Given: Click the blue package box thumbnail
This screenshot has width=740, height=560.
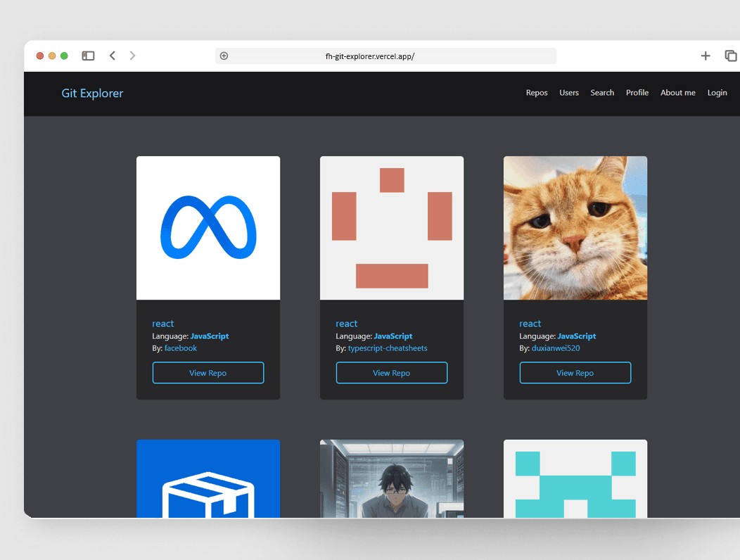Looking at the screenshot, I should click(x=208, y=479).
